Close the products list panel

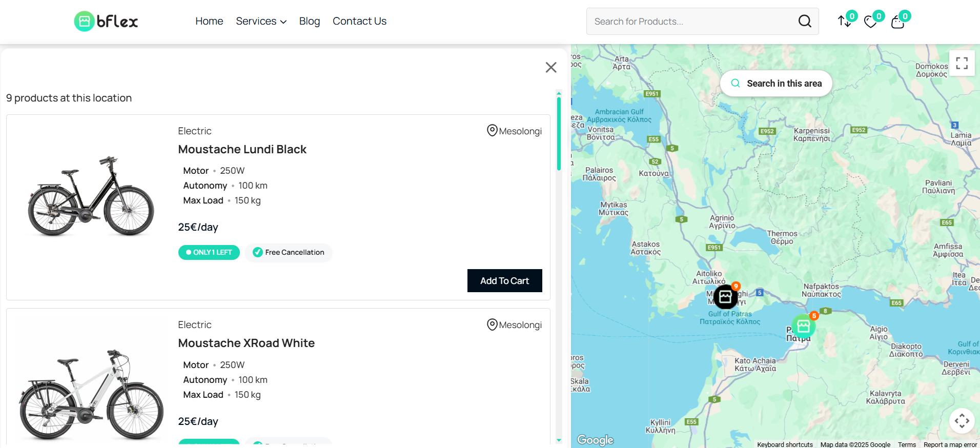coord(551,67)
